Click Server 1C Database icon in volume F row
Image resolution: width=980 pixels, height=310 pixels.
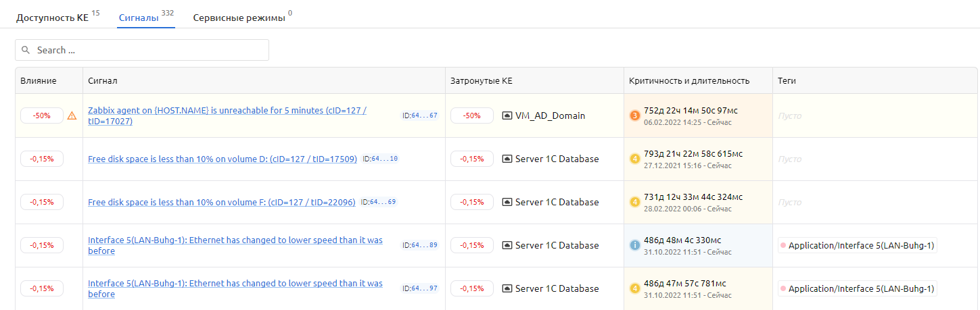coord(507,202)
